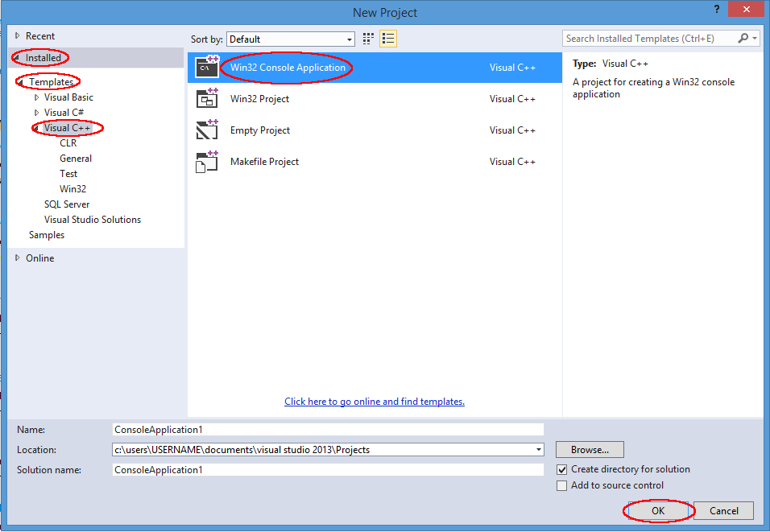Viewport: 770px width, 532px height.
Task: Click OK to create the project
Action: point(657,510)
